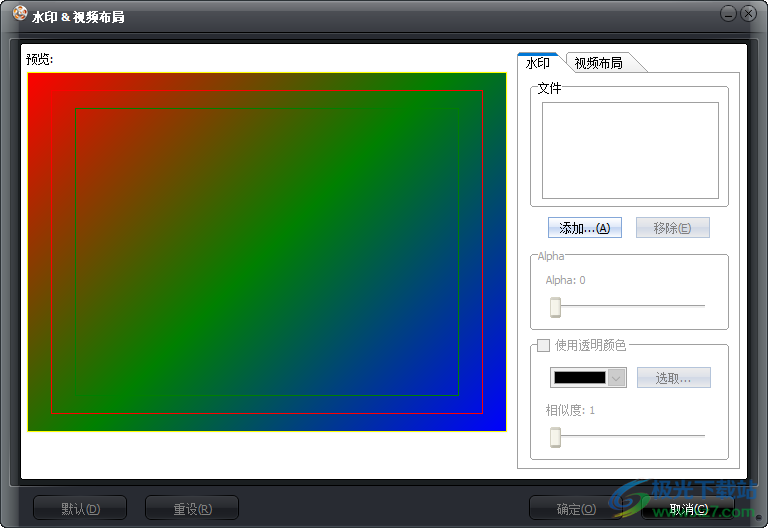Click the 相似度 slider handle
768x528 pixels.
(x=555, y=436)
